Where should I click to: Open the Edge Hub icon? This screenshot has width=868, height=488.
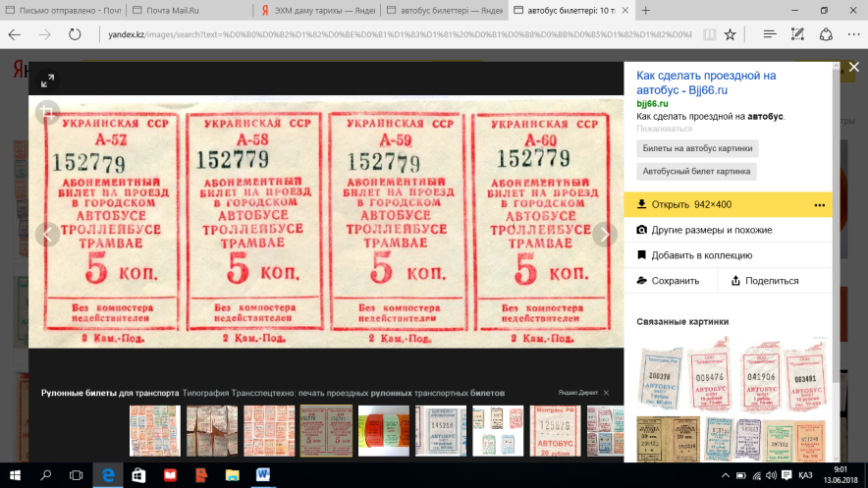770,34
